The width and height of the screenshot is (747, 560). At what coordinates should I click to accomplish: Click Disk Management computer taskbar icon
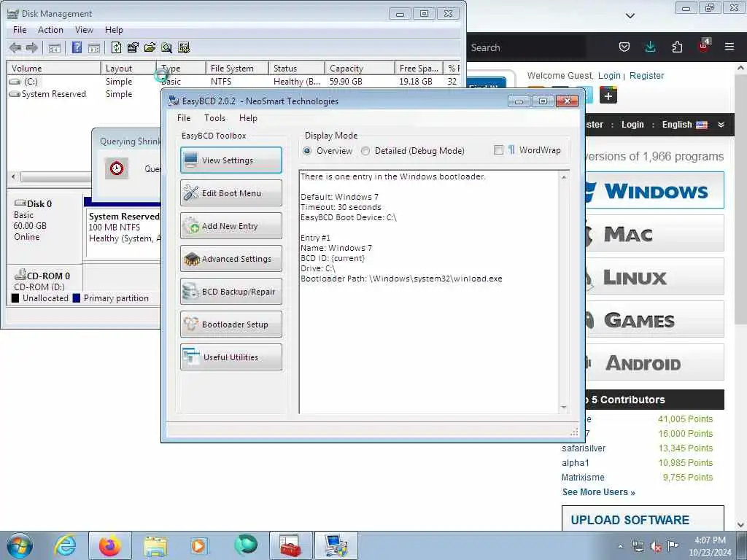336,545
